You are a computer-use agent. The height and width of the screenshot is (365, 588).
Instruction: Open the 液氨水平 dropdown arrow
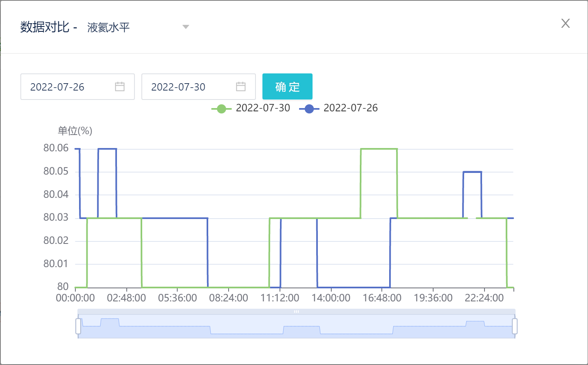(186, 27)
